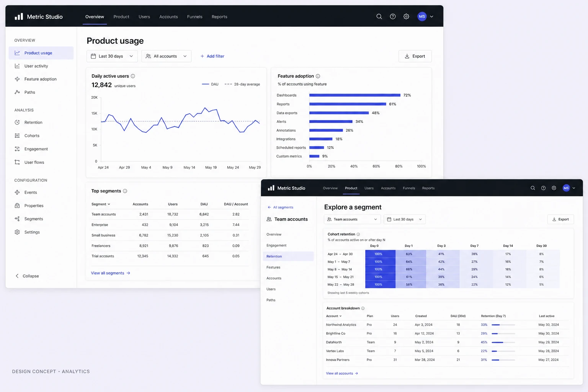
Task: Click the Innova Partners account name
Action: pyautogui.click(x=338, y=360)
